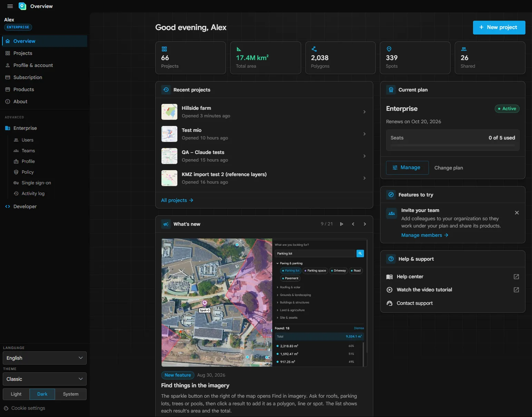Click the What's new megaphone icon
Screen dimensions: 532x417
pos(166,224)
